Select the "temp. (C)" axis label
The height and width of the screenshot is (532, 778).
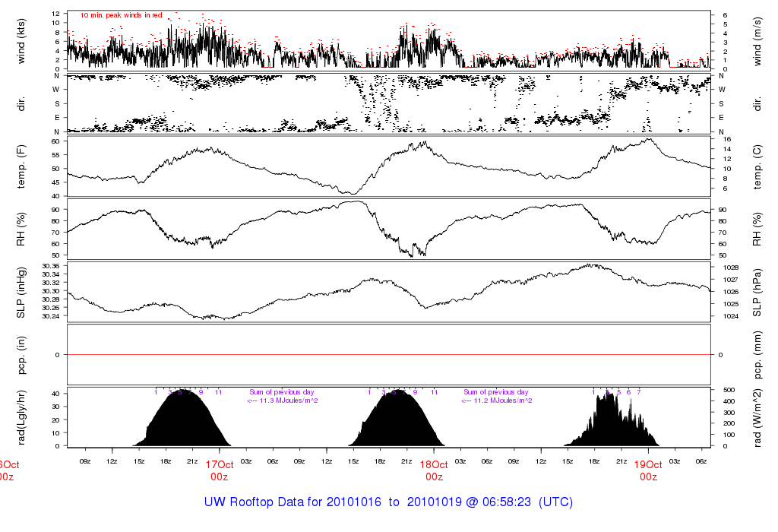coord(757,166)
